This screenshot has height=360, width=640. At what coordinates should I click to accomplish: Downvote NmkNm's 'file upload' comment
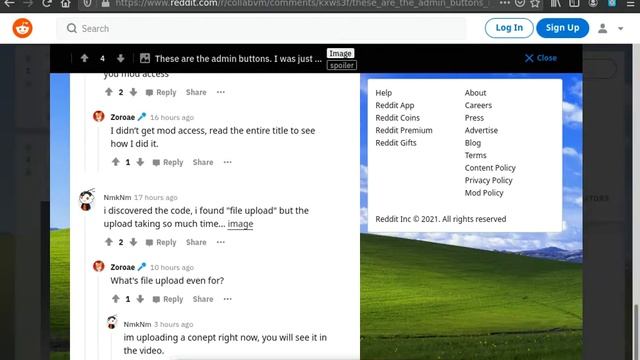(x=133, y=242)
